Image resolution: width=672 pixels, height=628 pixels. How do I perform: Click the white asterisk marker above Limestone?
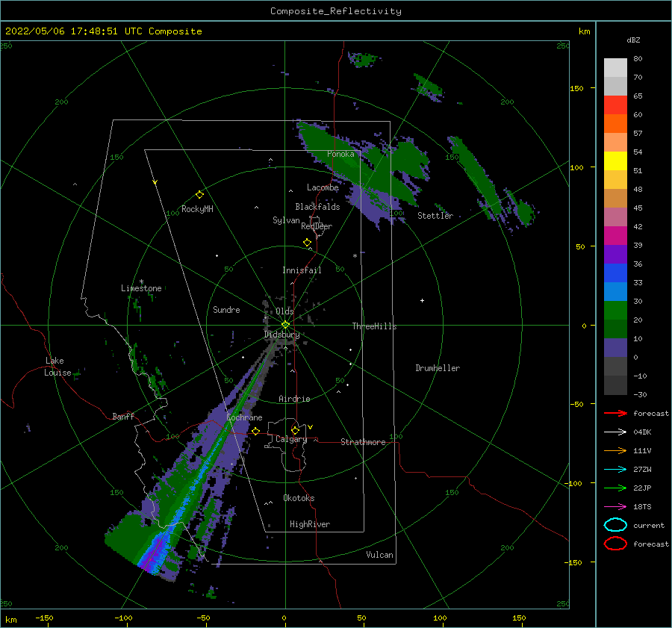[x=141, y=282]
